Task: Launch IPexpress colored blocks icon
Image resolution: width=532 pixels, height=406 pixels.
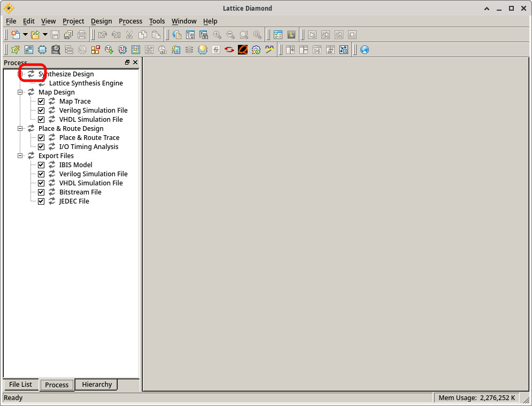Action: (96, 50)
